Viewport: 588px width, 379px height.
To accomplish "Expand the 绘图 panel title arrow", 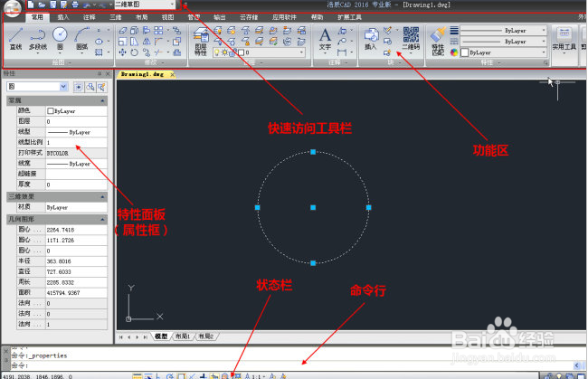I will tap(71, 62).
